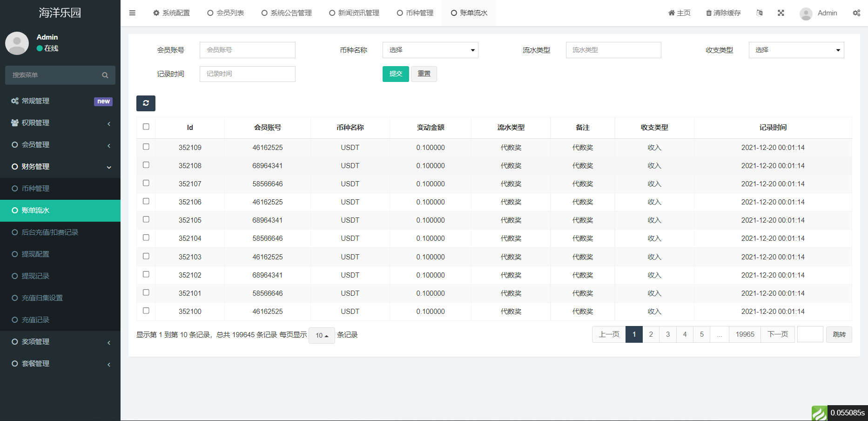Viewport: 868px width, 421px height.
Task: Click the 常规管理 gears icon in sidebar
Action: click(x=15, y=101)
